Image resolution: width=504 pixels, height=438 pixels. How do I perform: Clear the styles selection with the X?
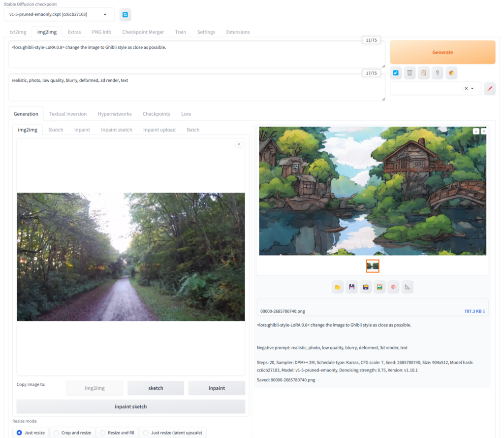pos(466,89)
